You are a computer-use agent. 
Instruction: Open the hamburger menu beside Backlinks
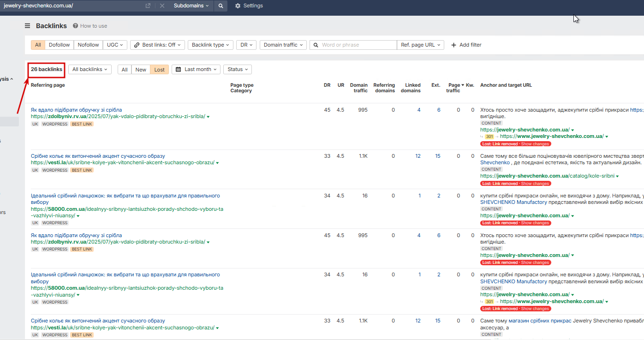point(28,26)
